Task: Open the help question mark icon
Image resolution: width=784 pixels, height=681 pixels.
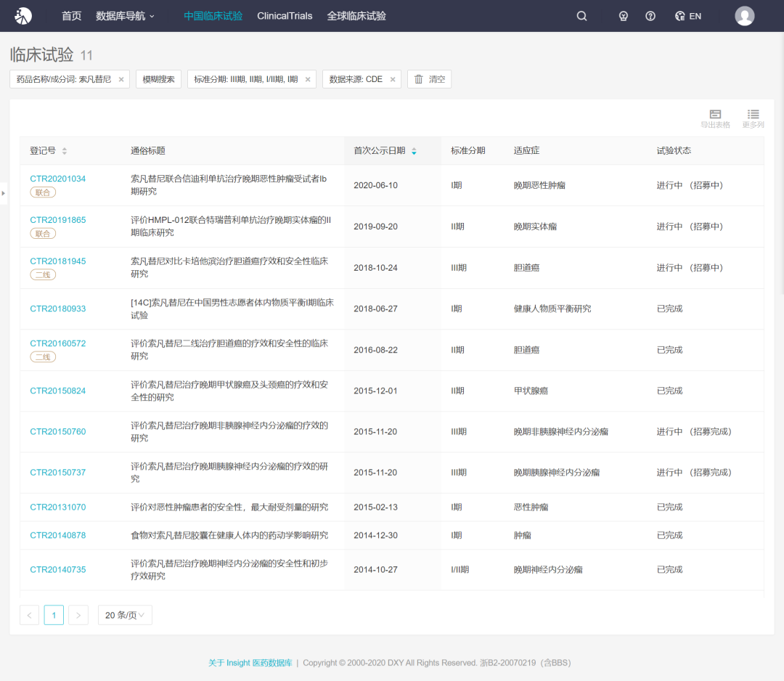Action: [x=650, y=16]
